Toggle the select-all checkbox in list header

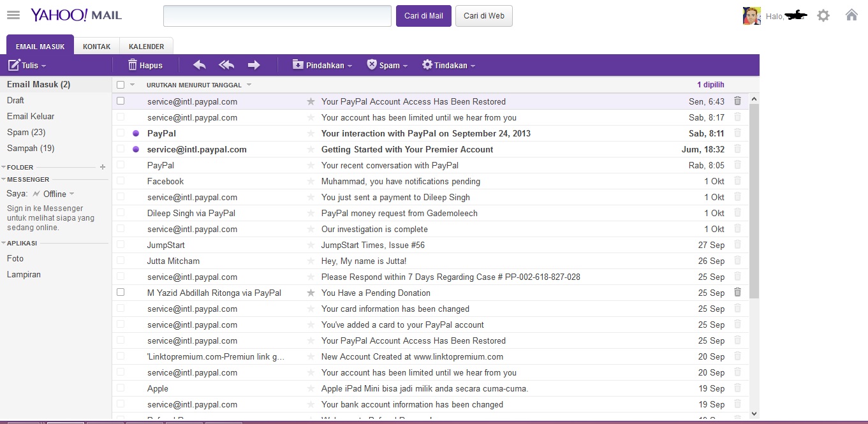click(x=121, y=85)
